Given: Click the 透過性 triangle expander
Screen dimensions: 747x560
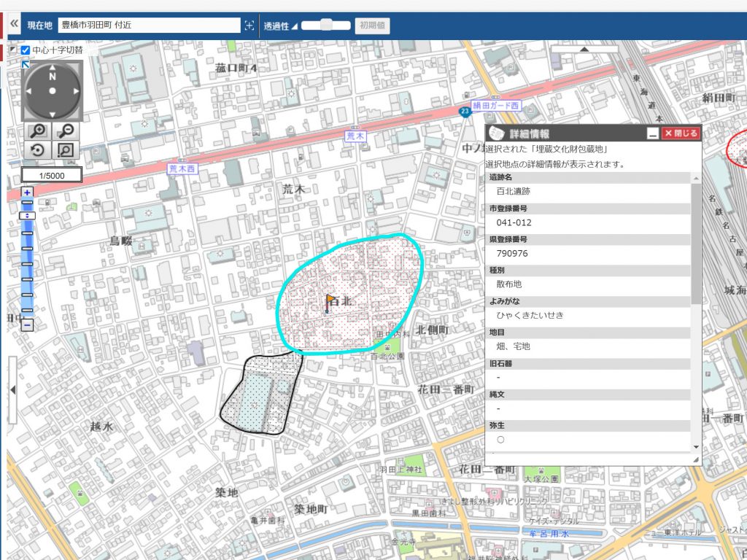Looking at the screenshot, I should 294,26.
